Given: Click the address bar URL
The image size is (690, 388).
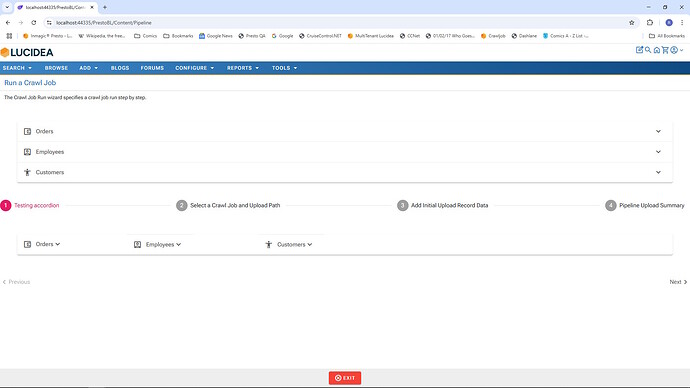Looking at the screenshot, I should [104, 23].
